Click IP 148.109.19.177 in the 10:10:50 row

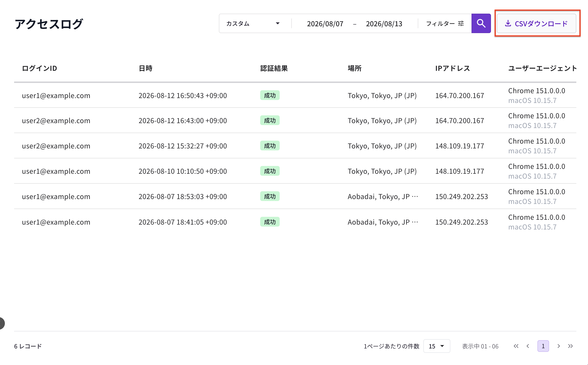(x=460, y=171)
